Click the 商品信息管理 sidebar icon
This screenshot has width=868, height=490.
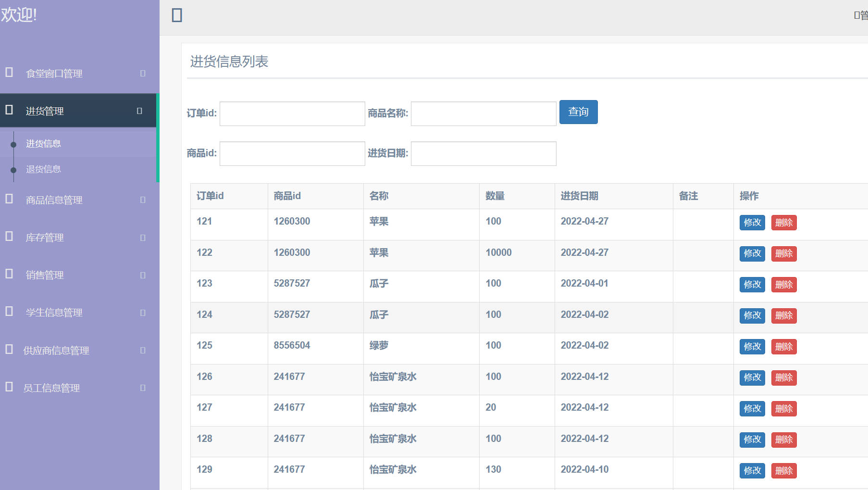pyautogui.click(x=8, y=200)
